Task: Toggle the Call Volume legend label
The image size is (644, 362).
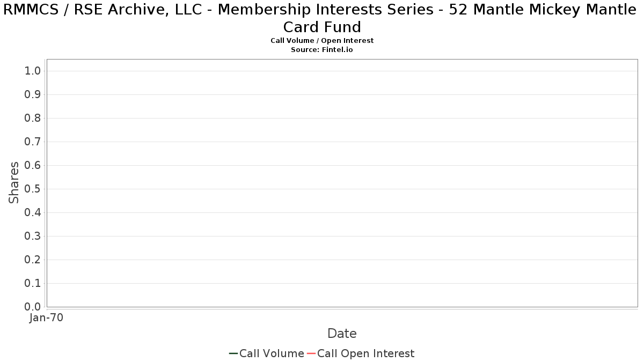Action: tap(272, 353)
